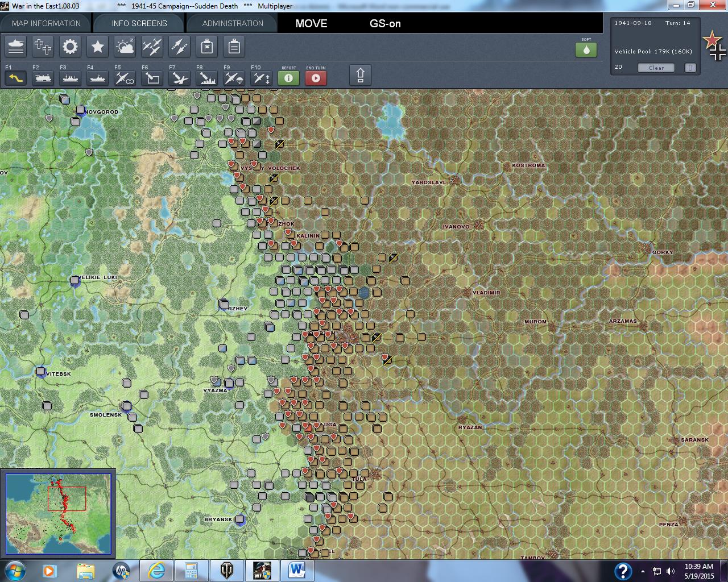This screenshot has width=728, height=582.
Task: Open the Word taskbar icon
Action: click(296, 570)
